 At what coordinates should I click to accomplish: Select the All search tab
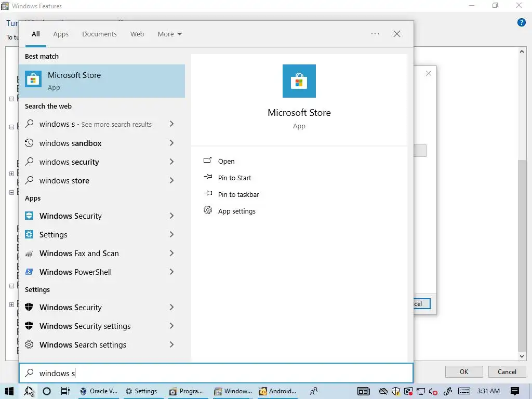click(x=36, y=34)
